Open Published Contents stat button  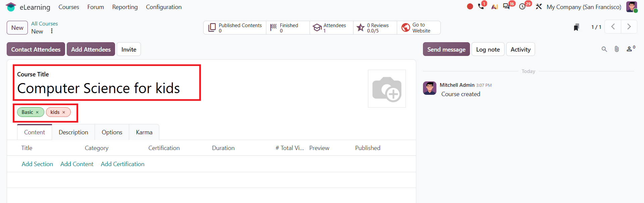(x=235, y=27)
